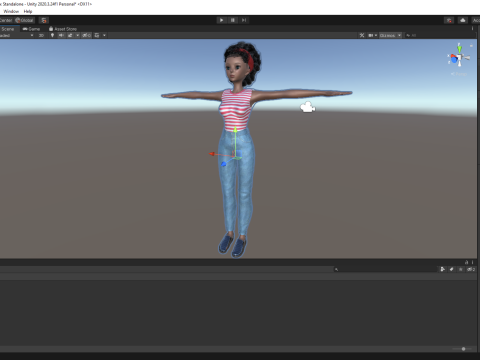Toggle grid snapping icon in main toolbar
The image size is (480, 360).
[44, 20]
